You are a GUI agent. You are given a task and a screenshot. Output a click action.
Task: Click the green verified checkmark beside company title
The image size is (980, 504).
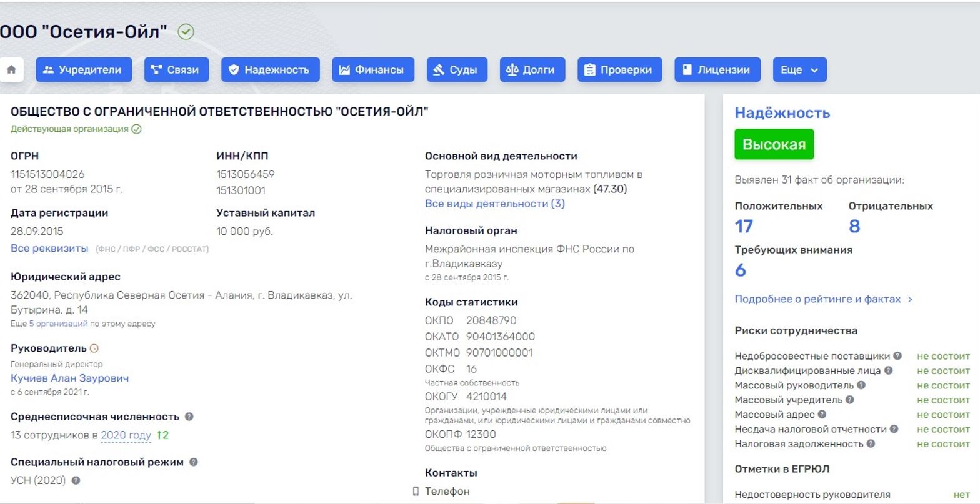coord(186,32)
